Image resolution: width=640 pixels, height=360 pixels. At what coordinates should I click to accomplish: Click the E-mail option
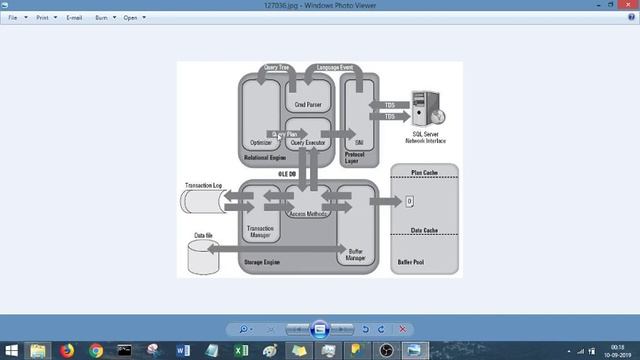click(x=74, y=18)
